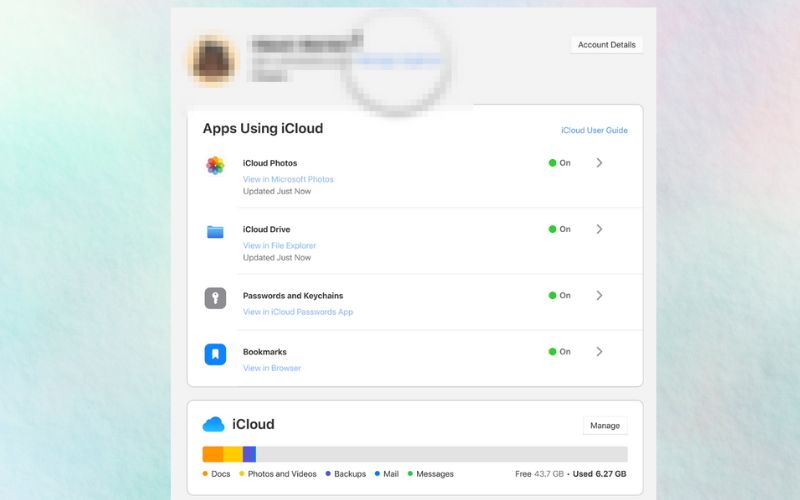Click Updated Just Now under iCloud Photos

point(277,191)
